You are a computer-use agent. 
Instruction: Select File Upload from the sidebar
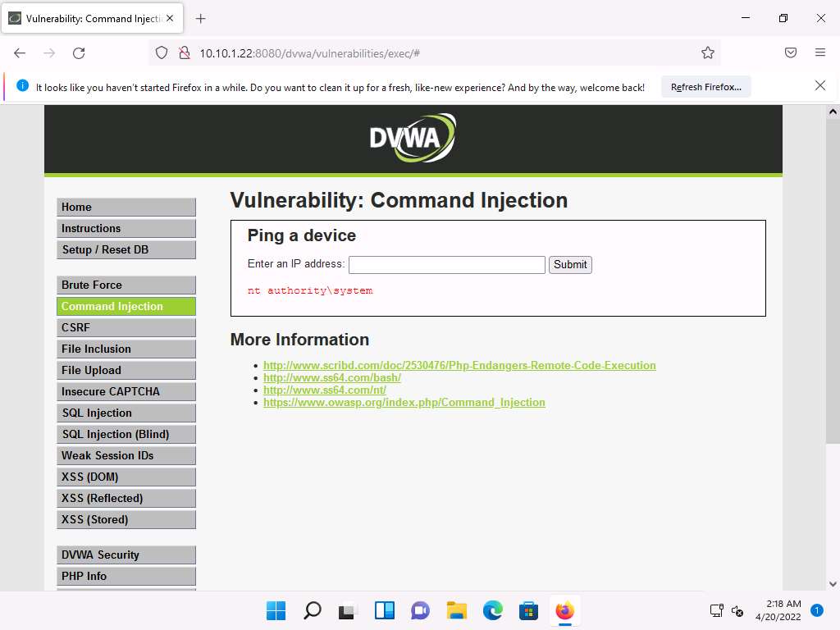tap(126, 370)
